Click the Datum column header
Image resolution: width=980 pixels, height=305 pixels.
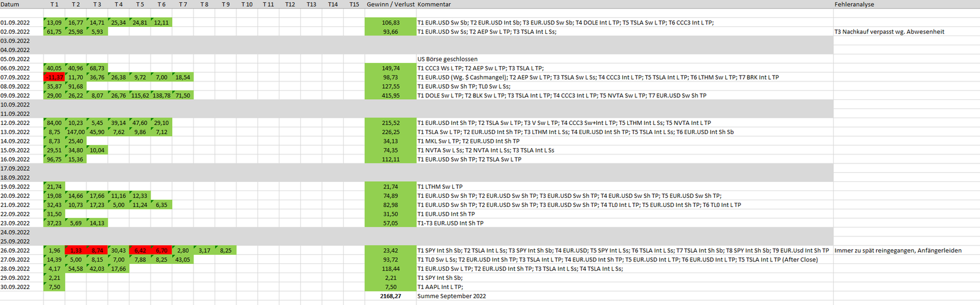10,4
